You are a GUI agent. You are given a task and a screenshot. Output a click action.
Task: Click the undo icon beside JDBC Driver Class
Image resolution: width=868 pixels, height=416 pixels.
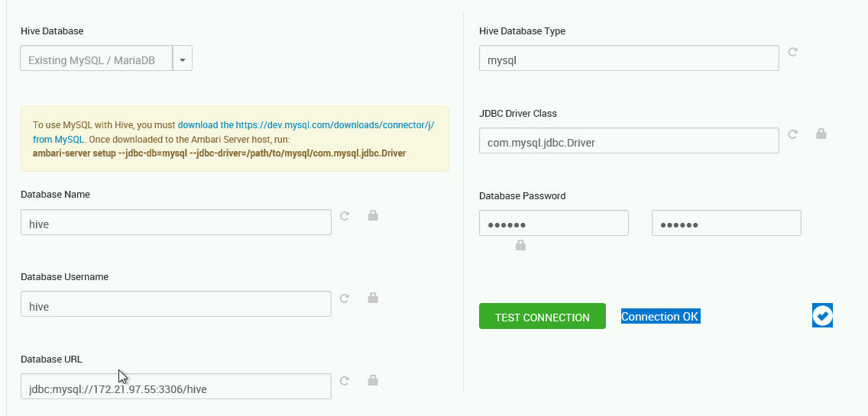tap(792, 134)
